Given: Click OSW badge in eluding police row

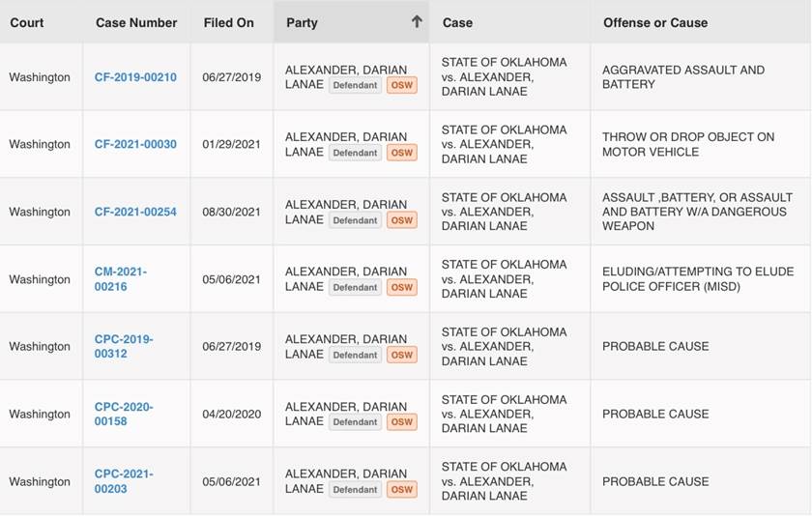Looking at the screenshot, I should [x=401, y=287].
